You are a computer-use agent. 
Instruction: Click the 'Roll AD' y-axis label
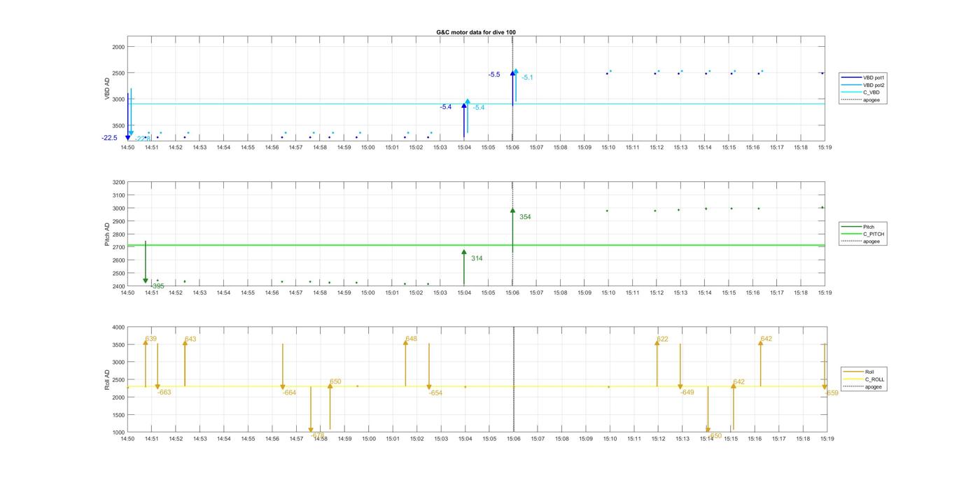click(108, 379)
